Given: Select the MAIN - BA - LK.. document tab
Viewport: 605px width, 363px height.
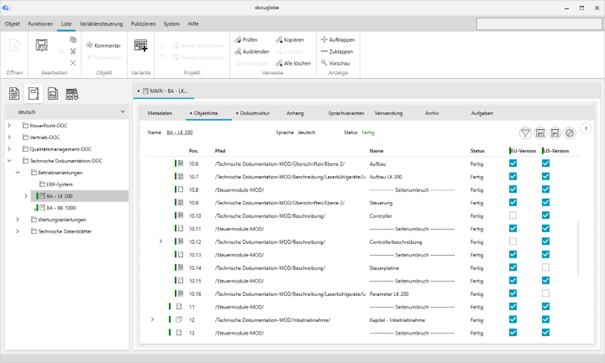Looking at the screenshot, I should [x=165, y=91].
